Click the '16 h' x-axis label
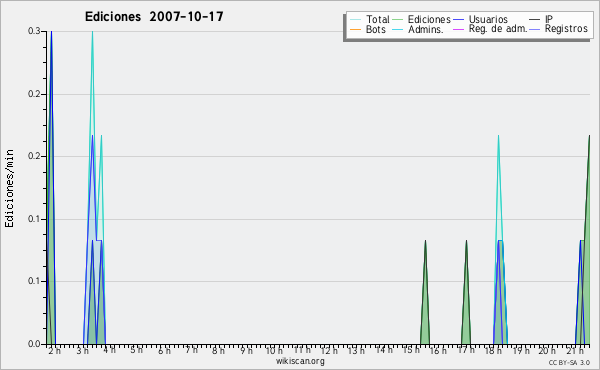The height and width of the screenshot is (370, 600). [x=438, y=351]
